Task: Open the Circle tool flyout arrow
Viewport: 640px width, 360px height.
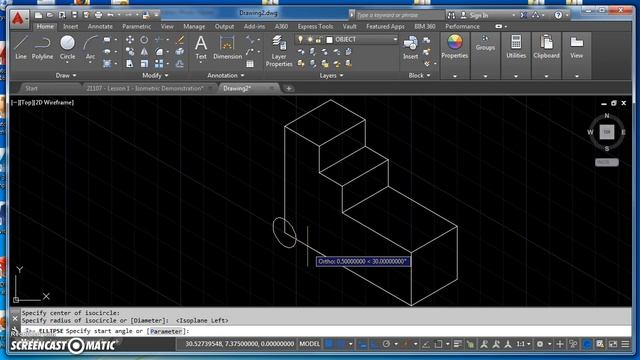Action: (67, 63)
